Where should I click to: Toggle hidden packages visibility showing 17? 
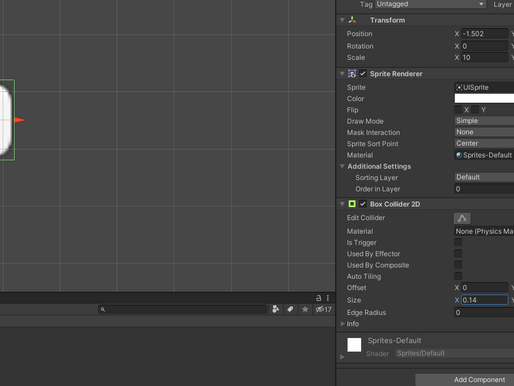[324, 309]
